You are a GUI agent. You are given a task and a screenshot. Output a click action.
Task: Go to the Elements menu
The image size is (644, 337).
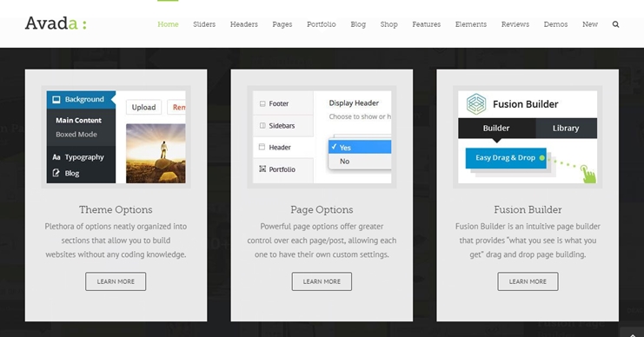[x=471, y=24]
